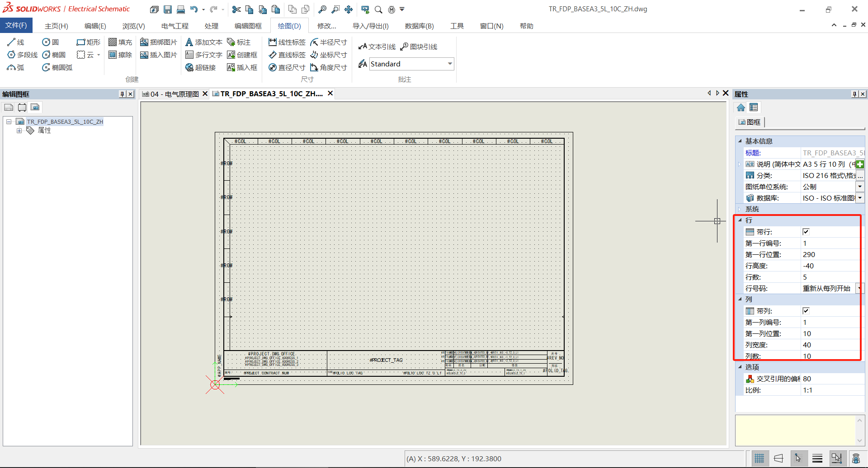Select 半径尺寸 radius dimension tool
The image size is (868, 468).
[x=329, y=42]
